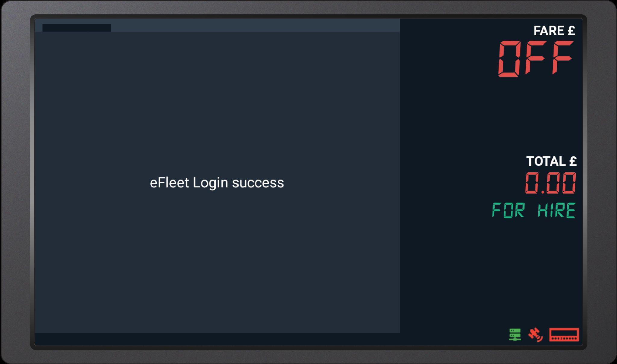Click the word success in the message
Screen dimensions: 617x364
tap(258, 183)
